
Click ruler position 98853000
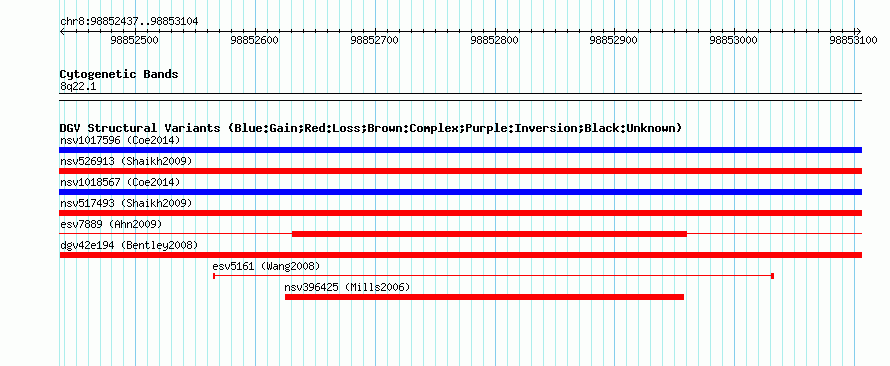point(734,40)
